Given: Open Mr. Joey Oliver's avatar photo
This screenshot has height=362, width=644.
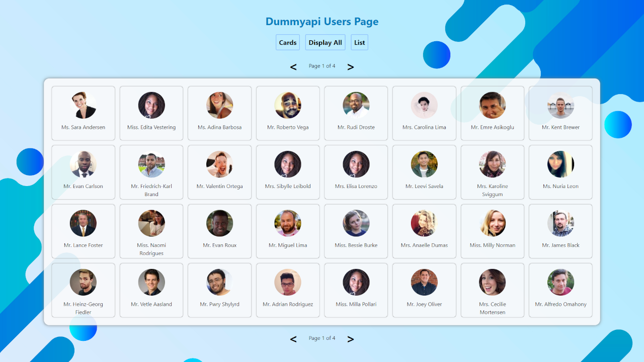Looking at the screenshot, I should [424, 282].
